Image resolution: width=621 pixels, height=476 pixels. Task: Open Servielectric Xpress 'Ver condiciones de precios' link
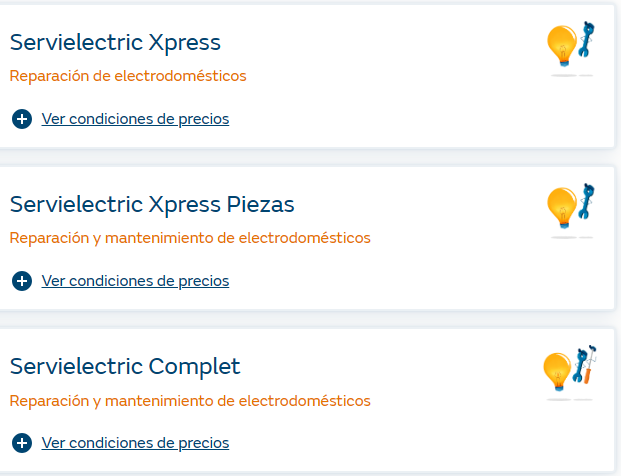pos(135,119)
